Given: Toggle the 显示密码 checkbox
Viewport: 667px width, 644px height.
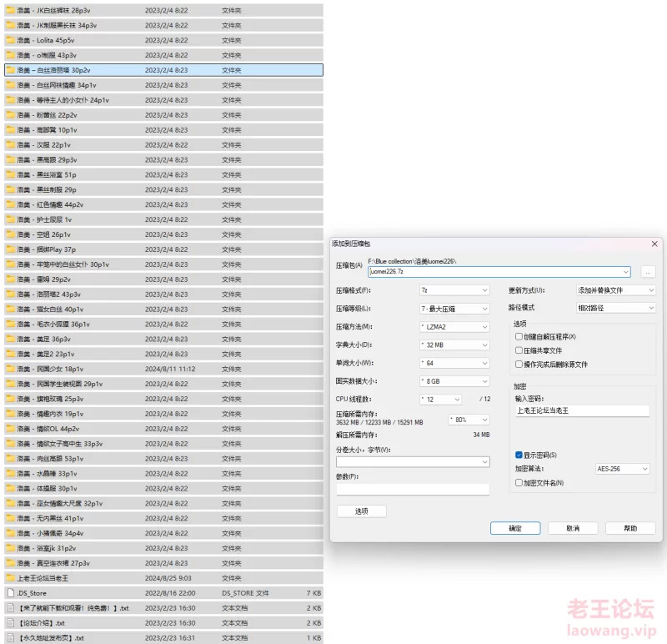Looking at the screenshot, I should (x=519, y=455).
